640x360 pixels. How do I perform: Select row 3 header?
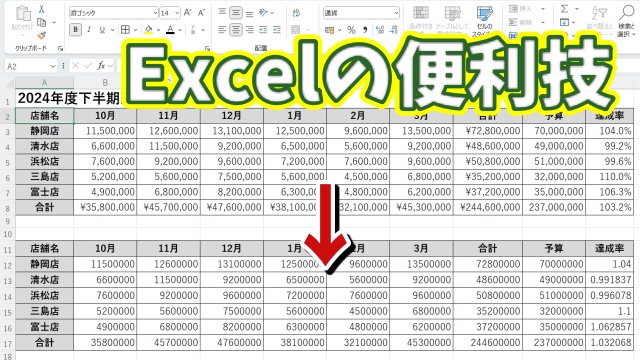coord(7,131)
